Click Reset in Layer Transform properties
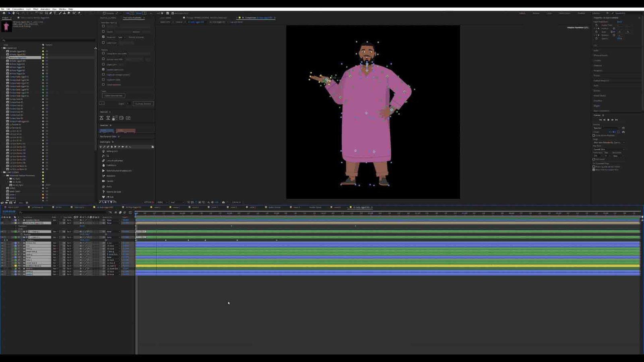Image resolution: width=644 pixels, height=362 pixels. click(619, 22)
